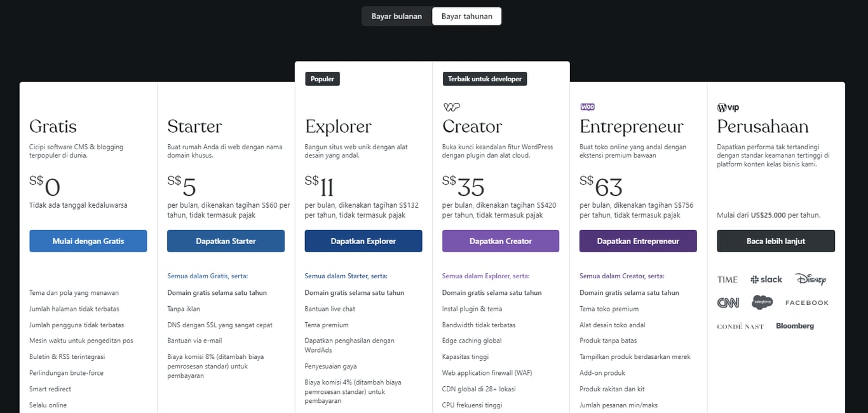Click the Facebook logo in brand list

pyautogui.click(x=806, y=302)
